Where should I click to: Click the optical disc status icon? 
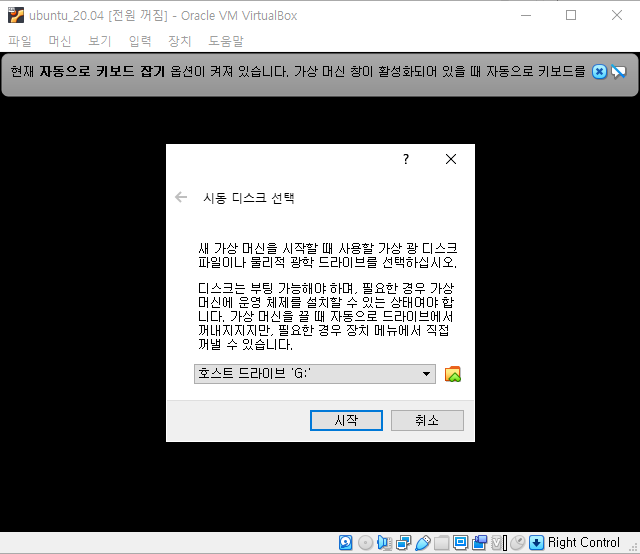coord(365,543)
